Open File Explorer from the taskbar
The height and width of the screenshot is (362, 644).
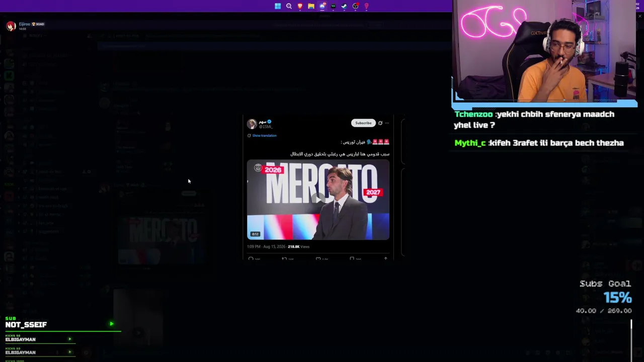pyautogui.click(x=311, y=6)
